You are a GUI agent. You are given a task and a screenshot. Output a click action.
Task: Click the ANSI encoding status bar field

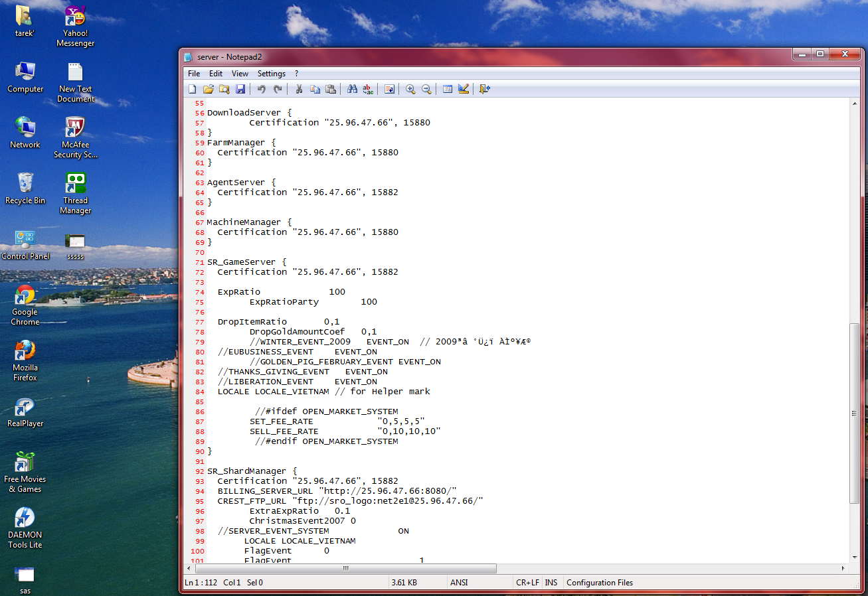[459, 583]
